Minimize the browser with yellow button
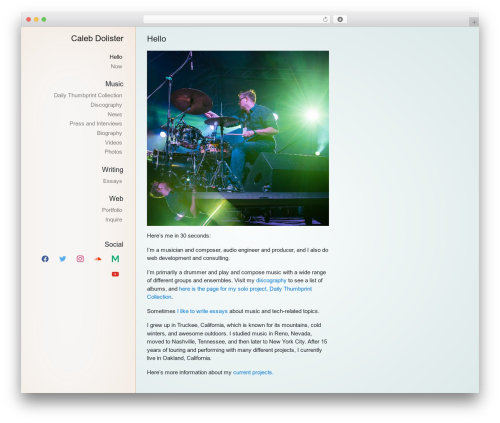This screenshot has height=423, width=500. (36, 19)
